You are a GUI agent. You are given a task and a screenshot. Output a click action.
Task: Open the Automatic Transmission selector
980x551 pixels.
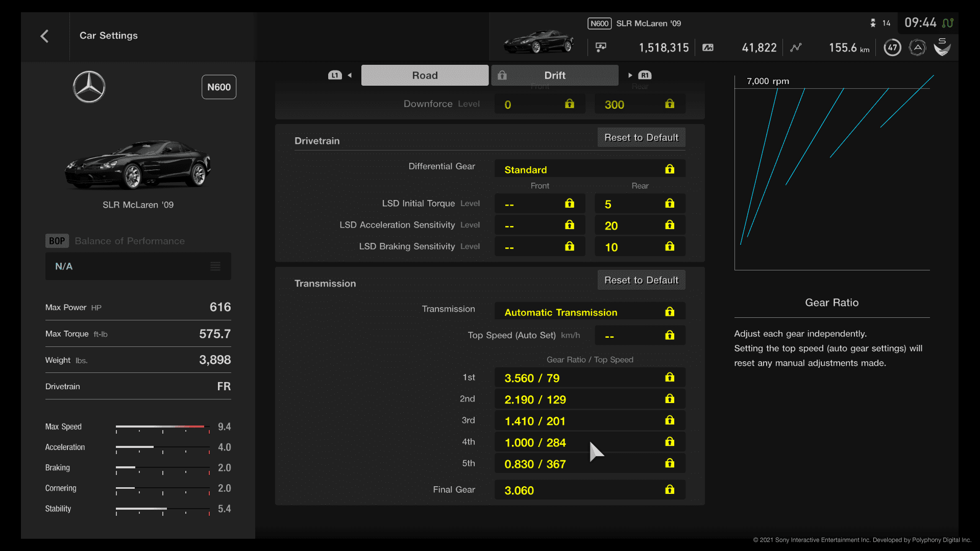590,312
